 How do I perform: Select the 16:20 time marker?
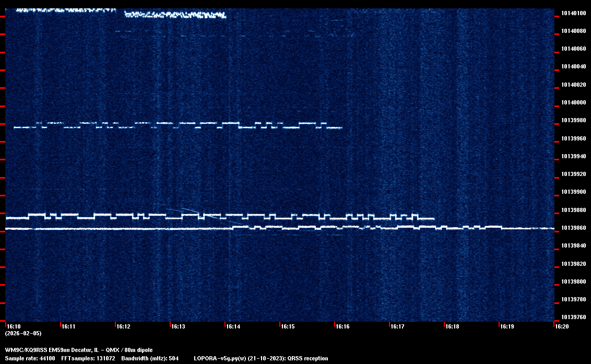click(561, 326)
